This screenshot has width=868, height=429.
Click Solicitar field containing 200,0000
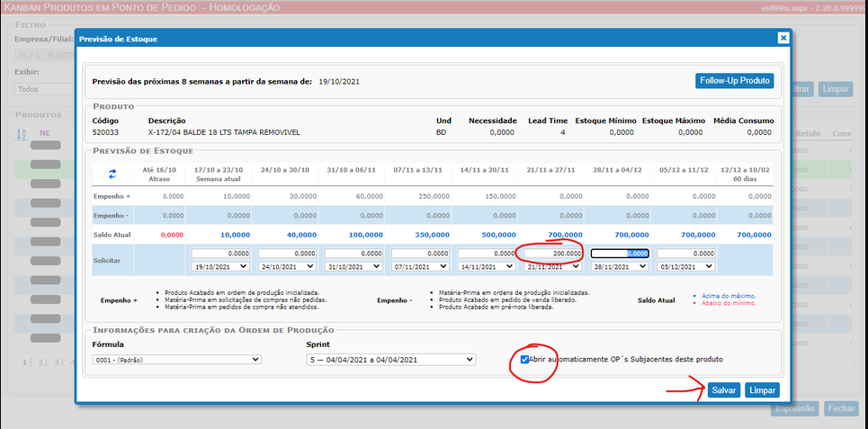coord(553,253)
